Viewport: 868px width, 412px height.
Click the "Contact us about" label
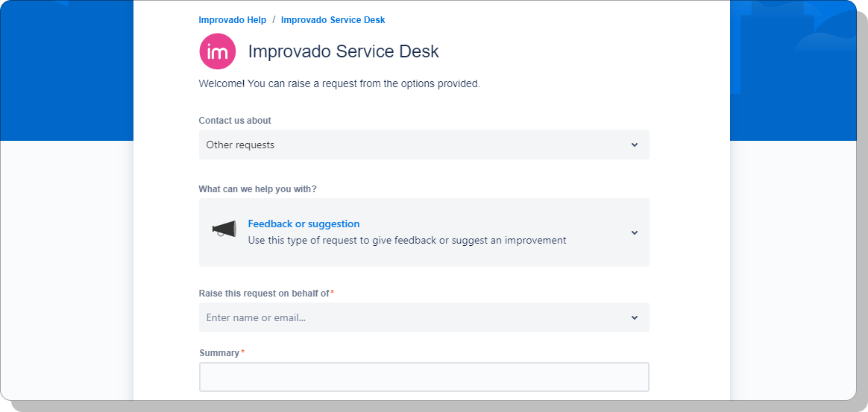click(235, 121)
